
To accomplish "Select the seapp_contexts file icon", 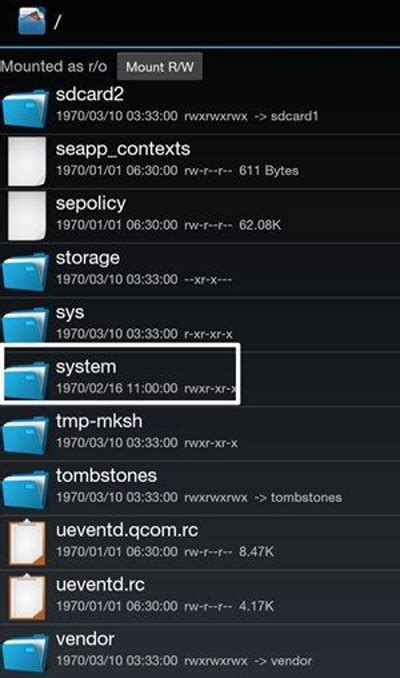I will click(27, 161).
